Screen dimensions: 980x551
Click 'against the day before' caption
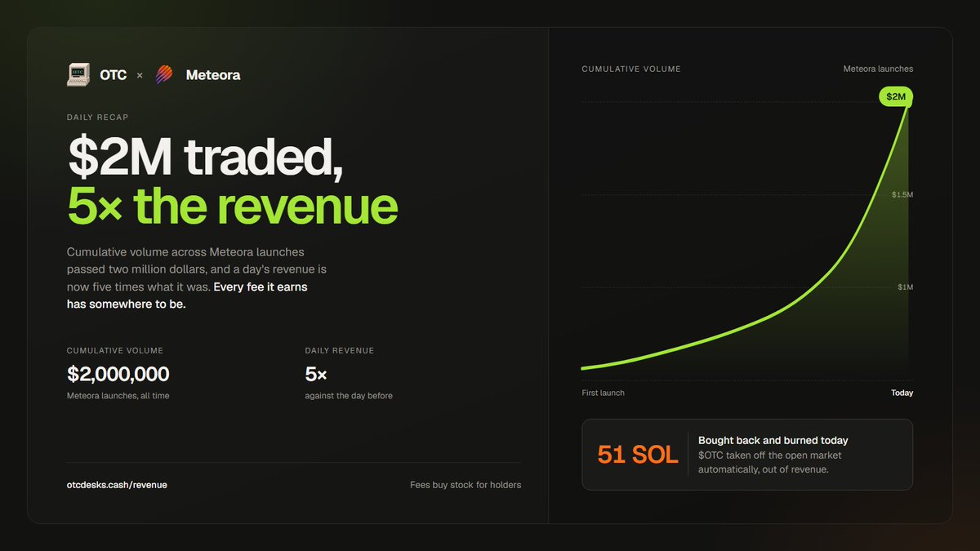(349, 396)
